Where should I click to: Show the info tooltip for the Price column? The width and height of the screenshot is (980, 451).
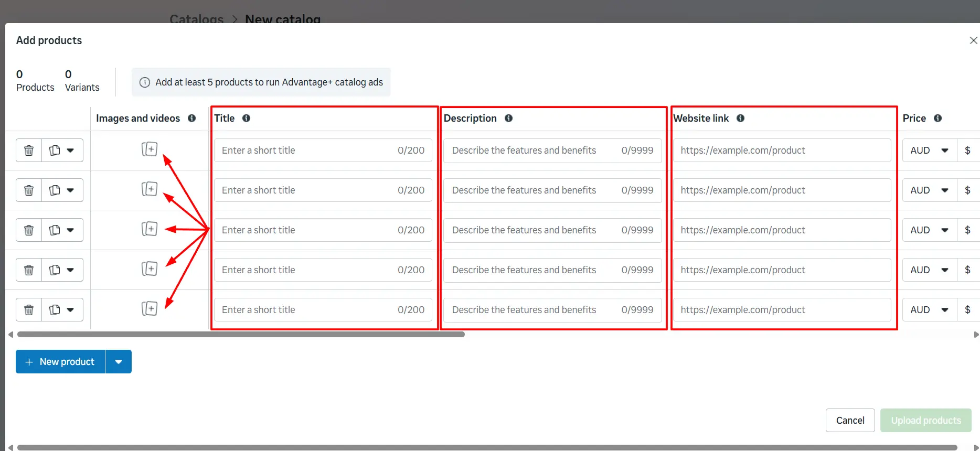point(938,119)
